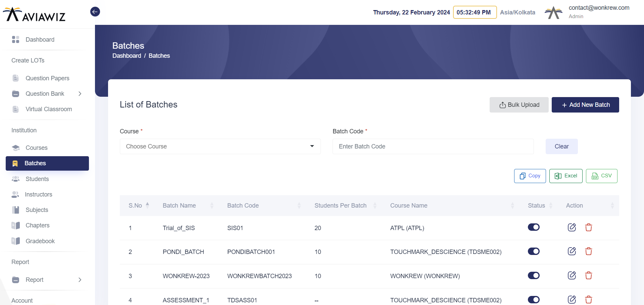The height and width of the screenshot is (305, 644).
Task: Delete the PONDI_BATCH row
Action: point(589,251)
